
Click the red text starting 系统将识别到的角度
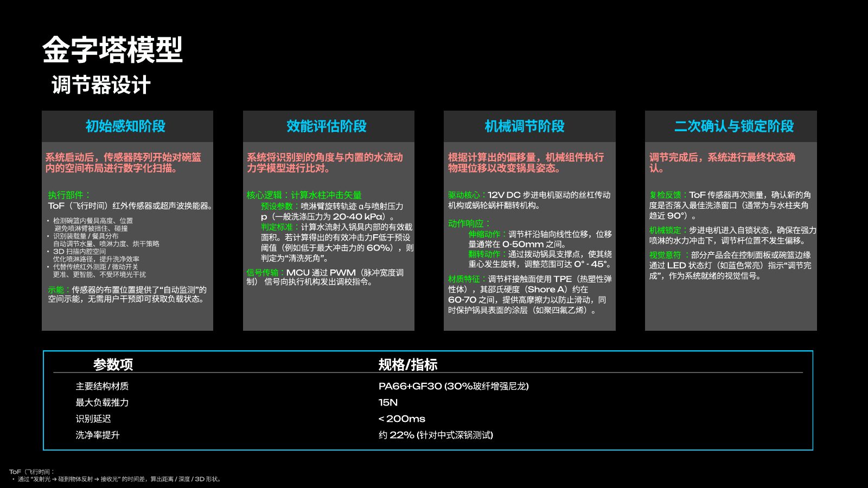pyautogui.click(x=325, y=163)
